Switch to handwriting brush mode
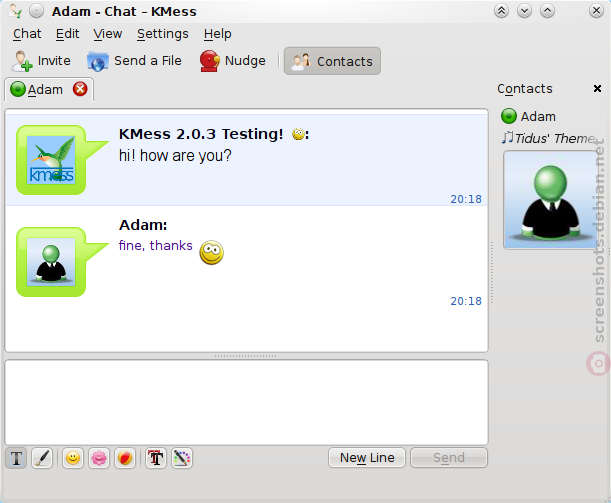611x503 pixels. 42,458
